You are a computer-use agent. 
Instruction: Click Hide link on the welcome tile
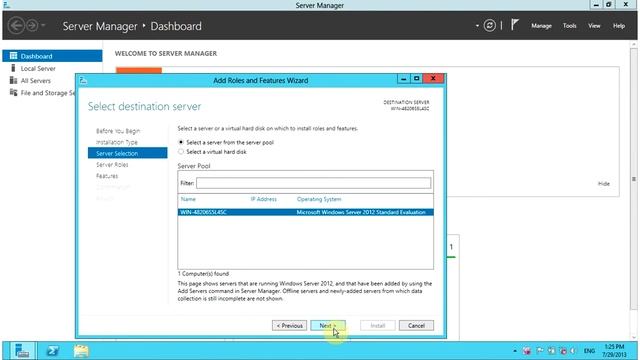[x=604, y=184]
